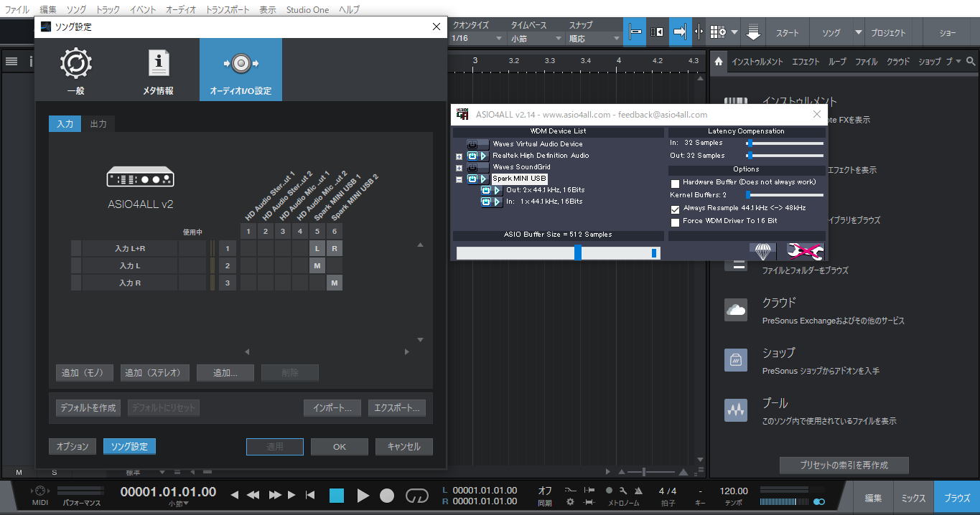Click the ASIO4ALL wrench advanced-mode icon

805,251
